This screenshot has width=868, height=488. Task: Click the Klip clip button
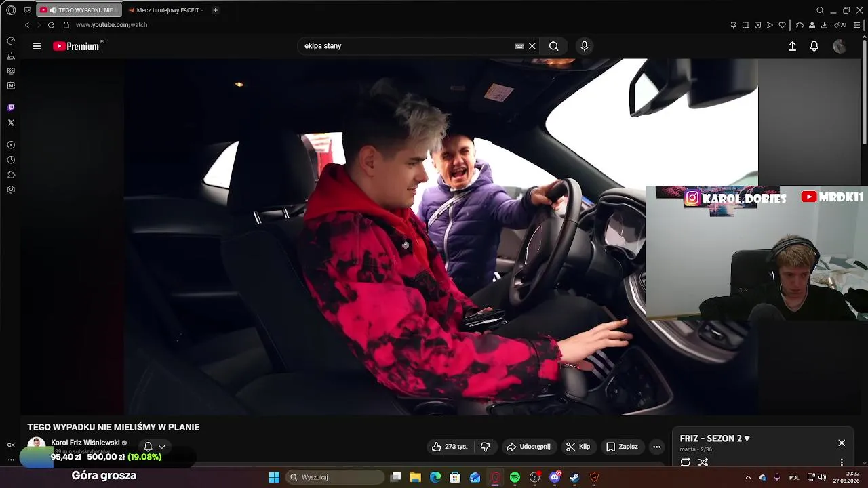pos(578,447)
